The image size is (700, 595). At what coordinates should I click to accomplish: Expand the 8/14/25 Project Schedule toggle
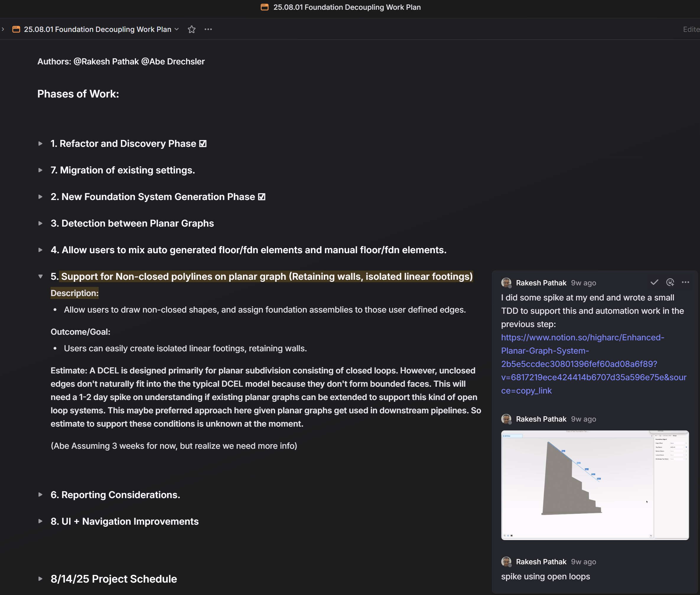40,579
